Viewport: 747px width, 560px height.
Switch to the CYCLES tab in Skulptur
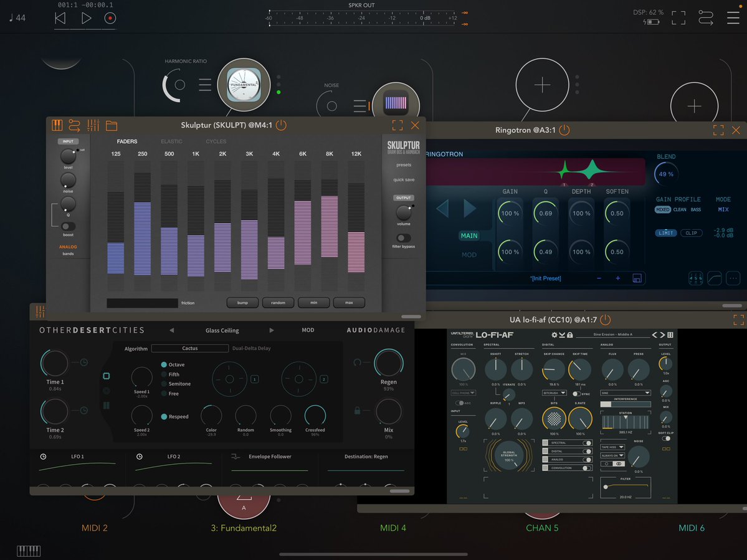point(216,141)
